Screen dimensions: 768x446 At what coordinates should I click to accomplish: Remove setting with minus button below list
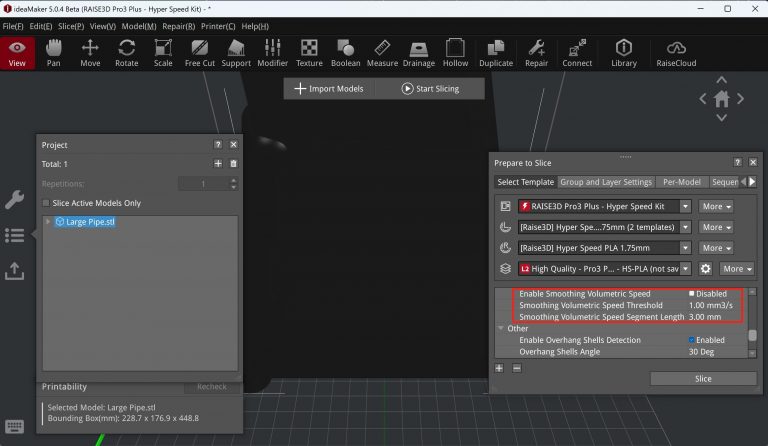[x=517, y=368]
